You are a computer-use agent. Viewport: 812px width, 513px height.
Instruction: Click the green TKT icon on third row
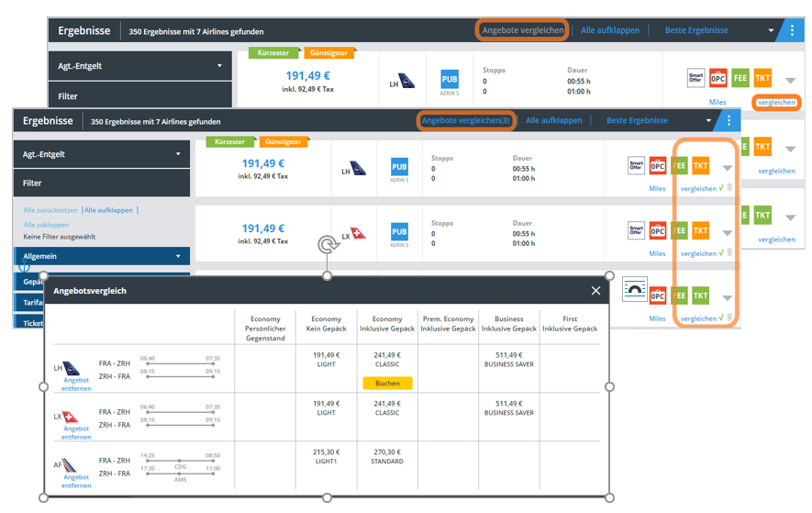pos(700,296)
